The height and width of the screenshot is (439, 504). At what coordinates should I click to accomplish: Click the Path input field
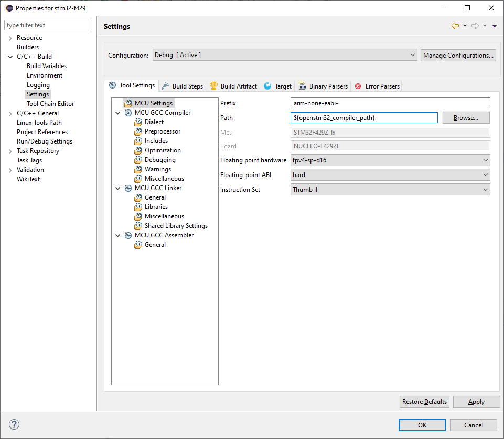pyautogui.click(x=364, y=118)
